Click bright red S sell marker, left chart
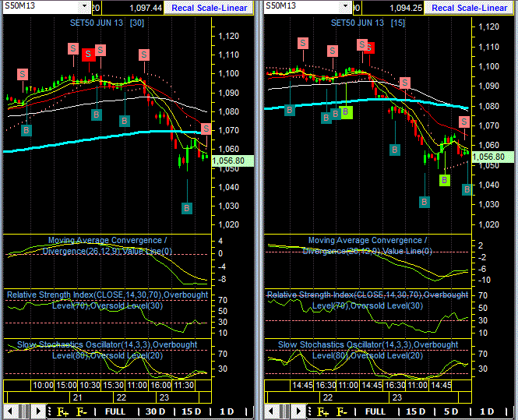 coord(89,55)
